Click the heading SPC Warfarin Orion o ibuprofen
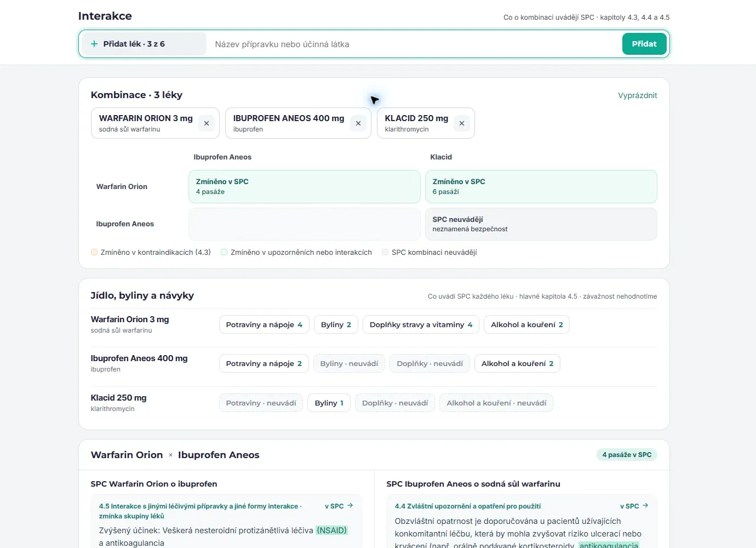Image resolution: width=756 pixels, height=548 pixels. 154,484
